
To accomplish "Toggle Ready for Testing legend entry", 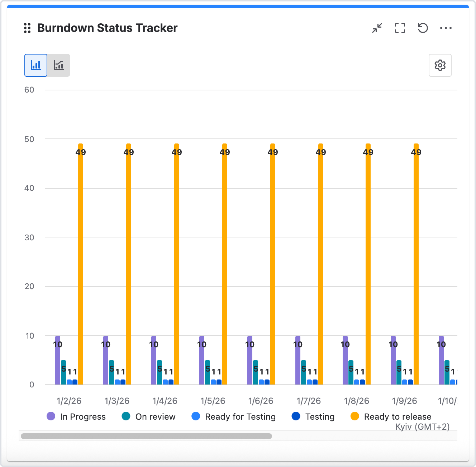I will tap(240, 416).
